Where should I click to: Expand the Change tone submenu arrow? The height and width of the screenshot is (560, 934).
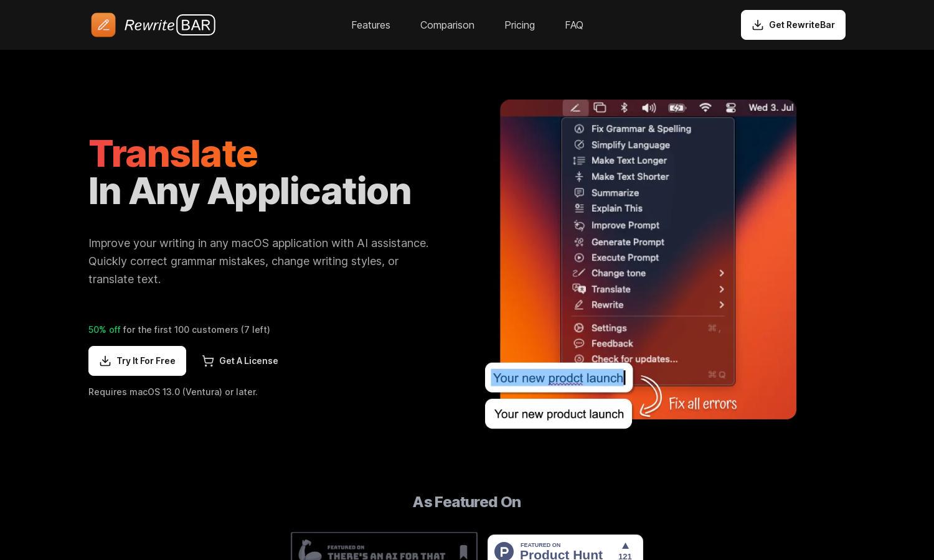722,273
